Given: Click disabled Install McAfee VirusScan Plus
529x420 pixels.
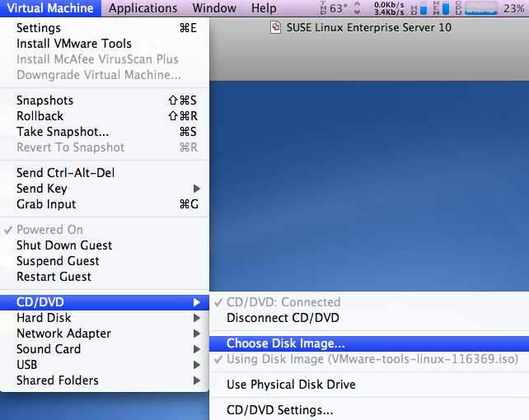Looking at the screenshot, I should tap(105, 59).
